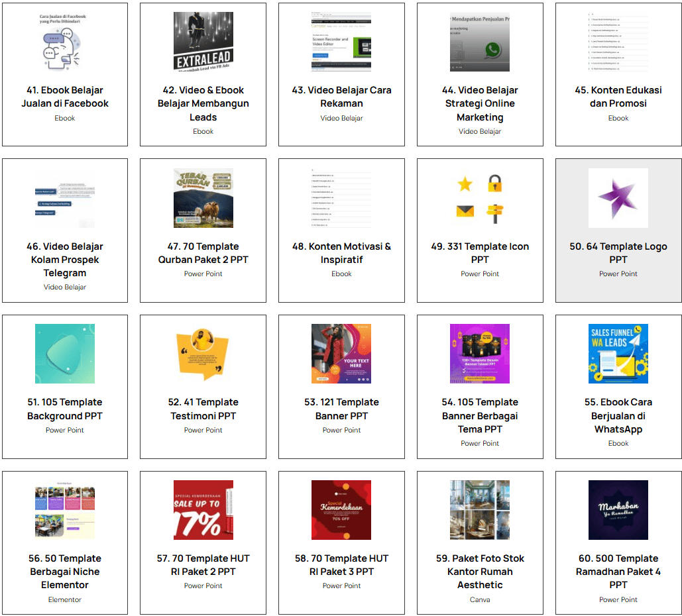The width and height of the screenshot is (682, 616).
Task: Open the teal 105 Template Background thumbnail
Action: tap(65, 354)
